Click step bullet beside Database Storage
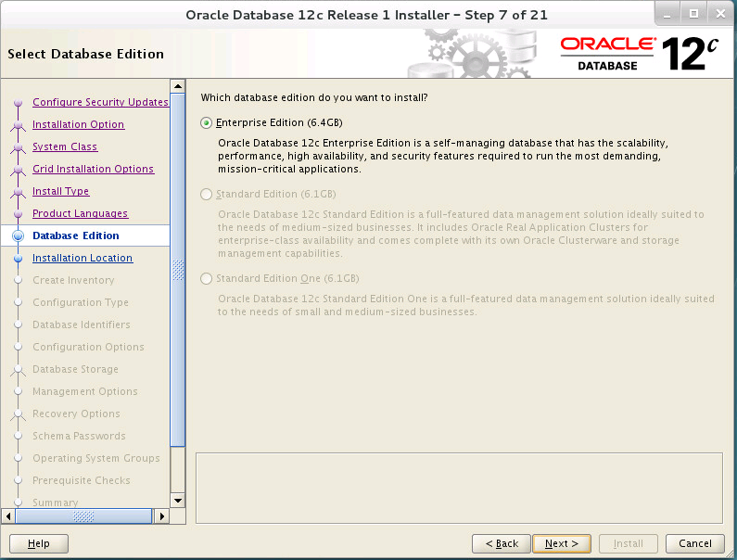 click(x=18, y=370)
